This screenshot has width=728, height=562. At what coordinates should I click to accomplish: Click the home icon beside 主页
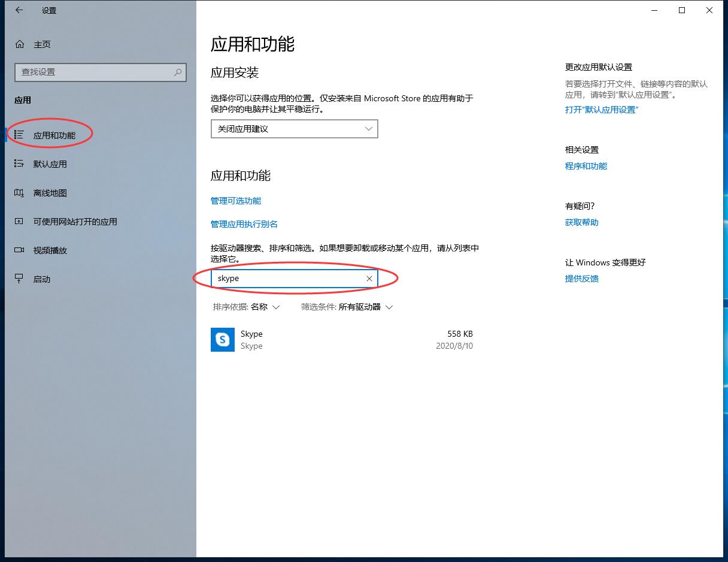tap(20, 44)
